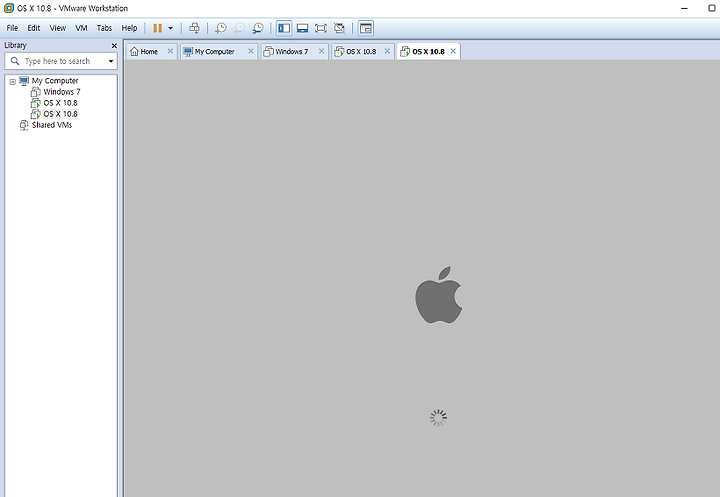
Task: Click the library search field
Action: pos(61,61)
